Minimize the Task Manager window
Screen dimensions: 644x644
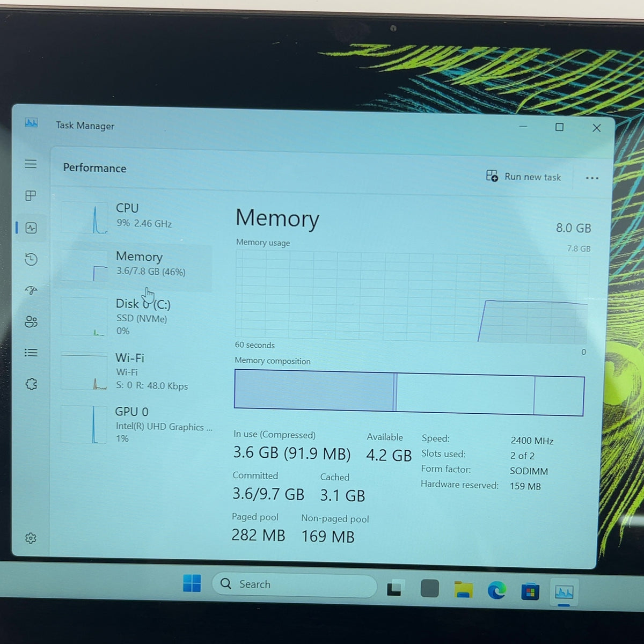point(523,127)
